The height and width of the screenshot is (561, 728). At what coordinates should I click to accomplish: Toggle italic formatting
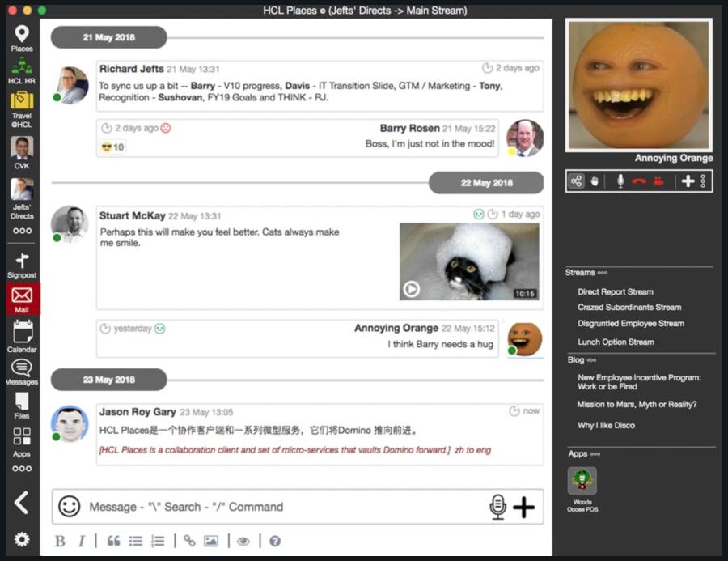82,541
